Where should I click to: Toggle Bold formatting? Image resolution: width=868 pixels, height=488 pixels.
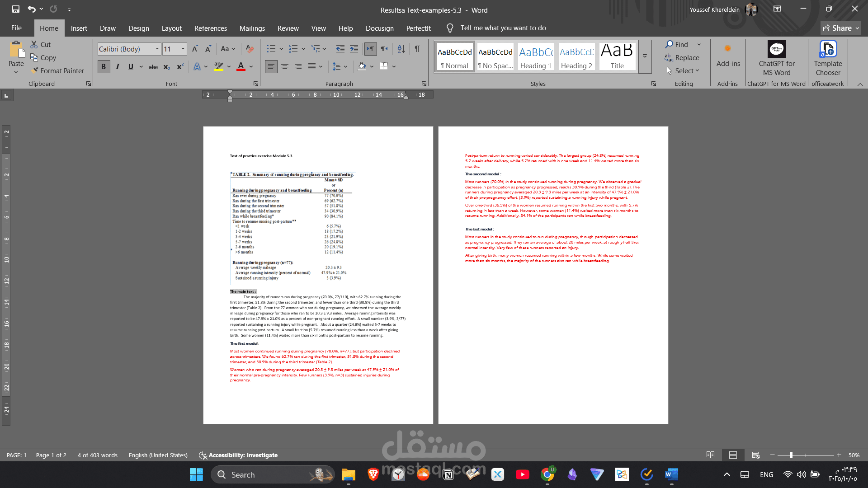pos(104,66)
